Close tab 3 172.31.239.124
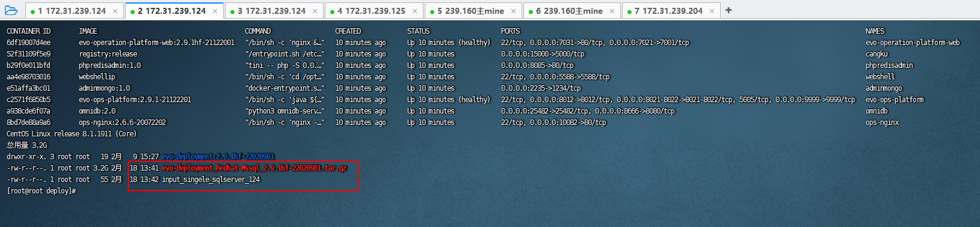The width and height of the screenshot is (980, 227). tap(315, 11)
